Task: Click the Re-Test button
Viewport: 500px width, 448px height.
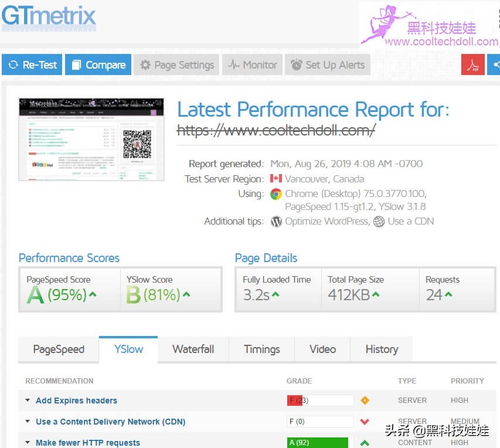Action: coord(32,65)
